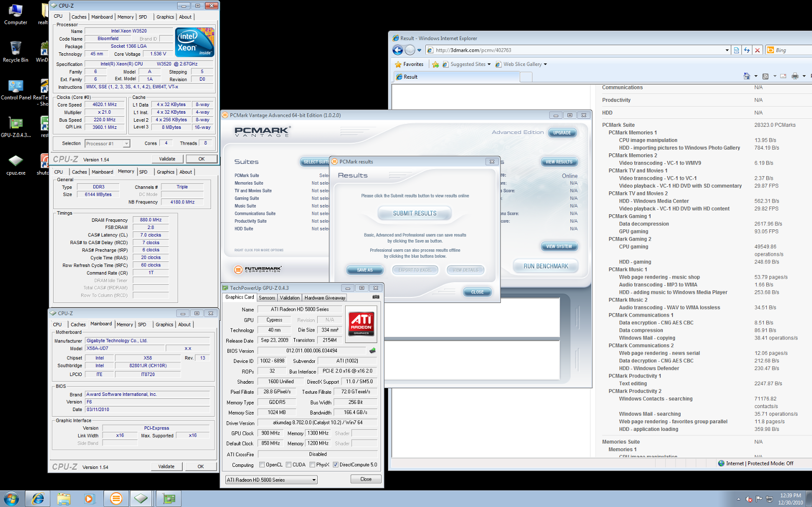
Task: Stop loading with the red X icon
Action: (757, 50)
